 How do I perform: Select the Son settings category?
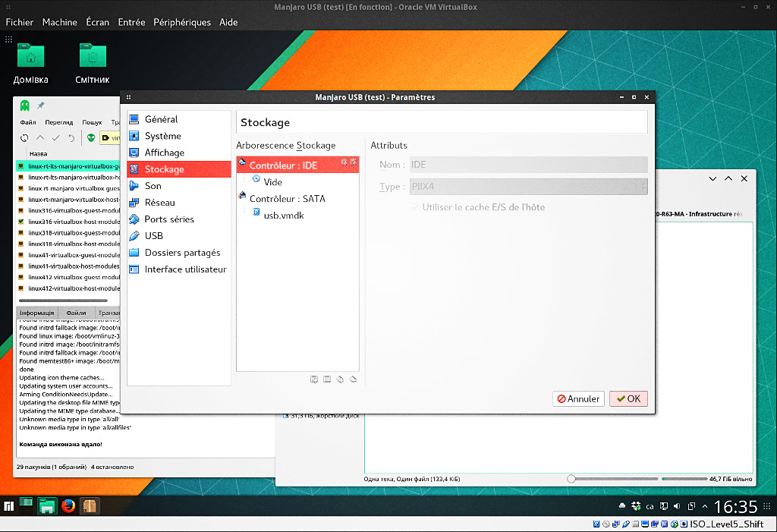pyautogui.click(x=178, y=186)
